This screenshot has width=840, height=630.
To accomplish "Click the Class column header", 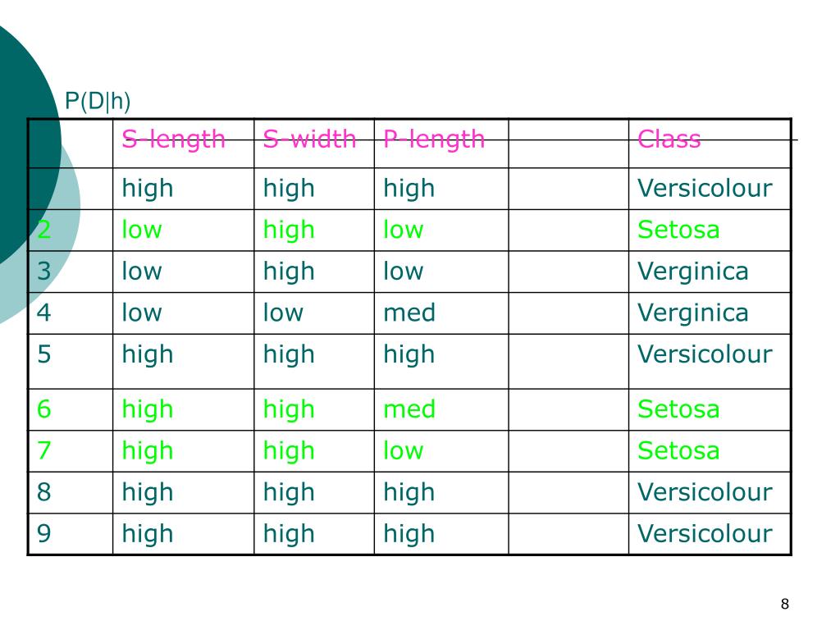I will pos(669,139).
